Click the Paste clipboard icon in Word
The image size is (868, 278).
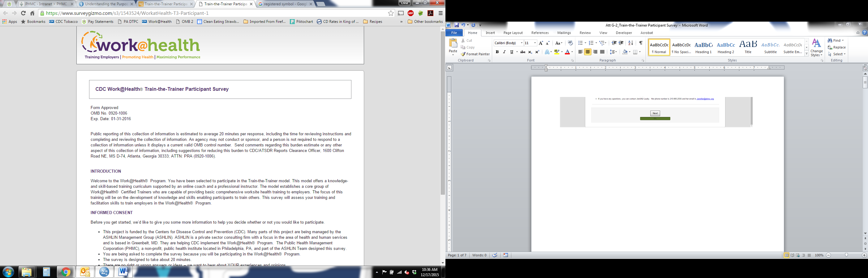click(453, 43)
